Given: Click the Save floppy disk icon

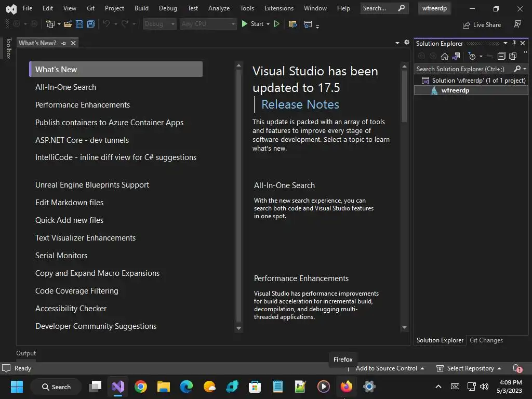Looking at the screenshot, I should coord(79,24).
